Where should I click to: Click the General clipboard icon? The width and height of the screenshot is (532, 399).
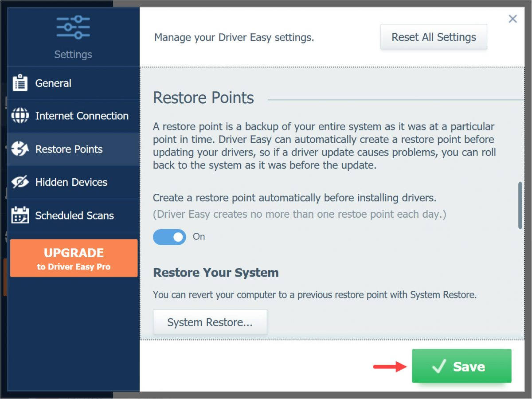[x=20, y=83]
